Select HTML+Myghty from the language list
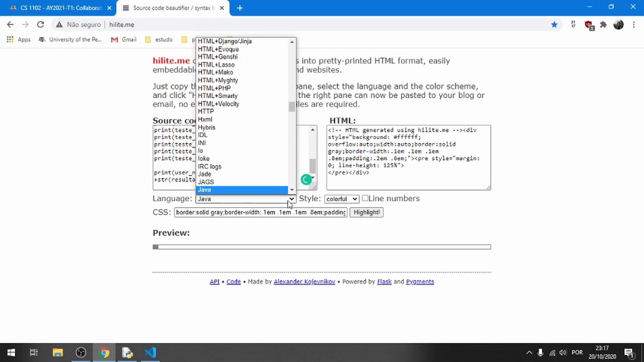Viewport: 644px width, 362px height. 242,80
